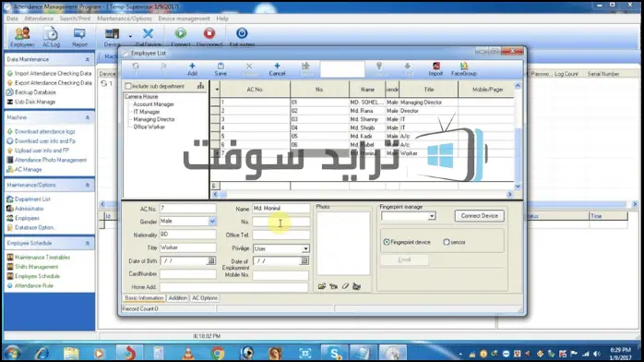Switch to the Addition tab

pyautogui.click(x=177, y=298)
